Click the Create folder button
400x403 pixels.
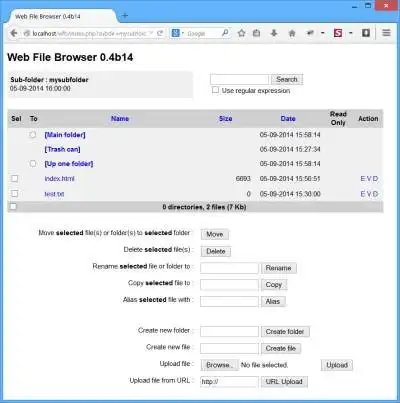pos(285,332)
